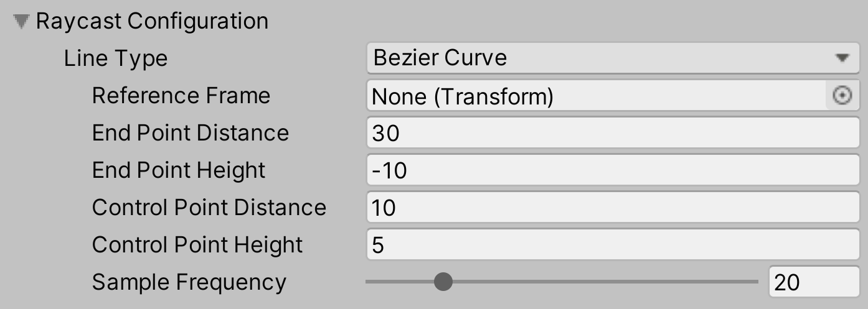The image size is (868, 309).
Task: Click the Raycast Configuration header label
Action: pyautogui.click(x=152, y=21)
